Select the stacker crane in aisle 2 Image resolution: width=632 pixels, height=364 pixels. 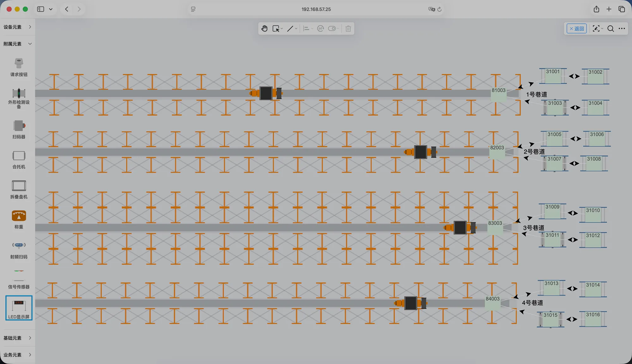[x=421, y=152]
